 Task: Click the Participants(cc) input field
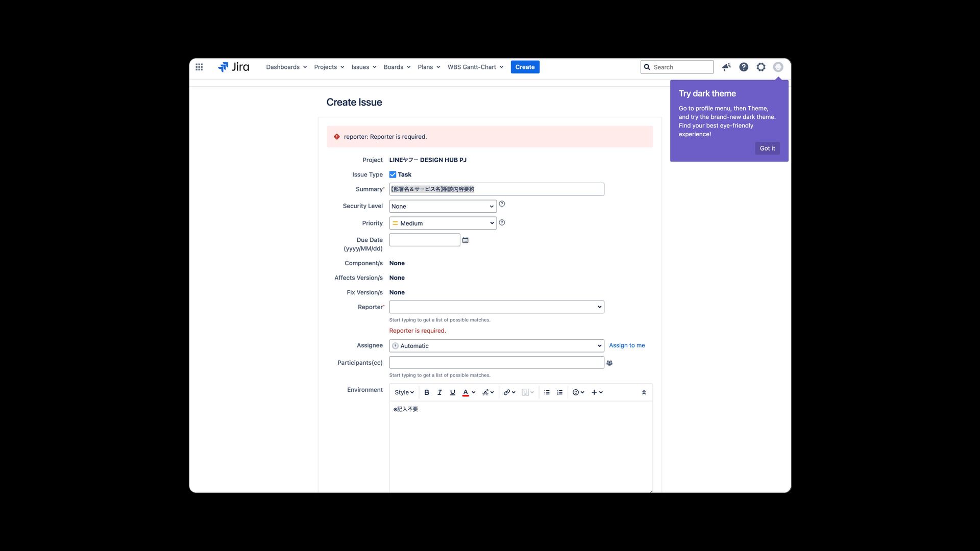[x=497, y=363]
